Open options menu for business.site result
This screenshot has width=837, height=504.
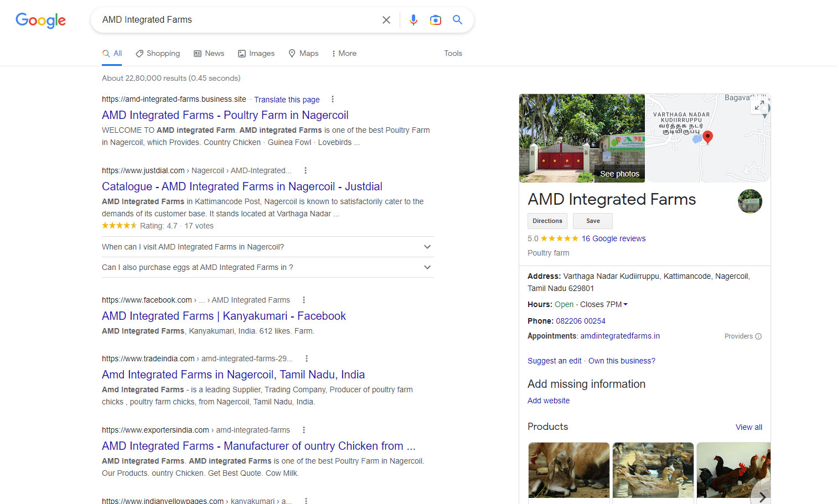pyautogui.click(x=333, y=99)
